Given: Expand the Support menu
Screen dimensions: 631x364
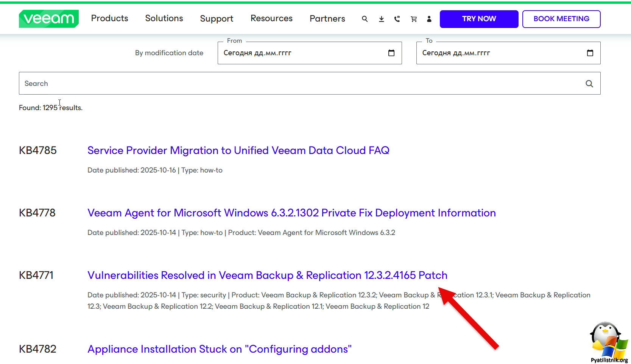Looking at the screenshot, I should (x=217, y=19).
